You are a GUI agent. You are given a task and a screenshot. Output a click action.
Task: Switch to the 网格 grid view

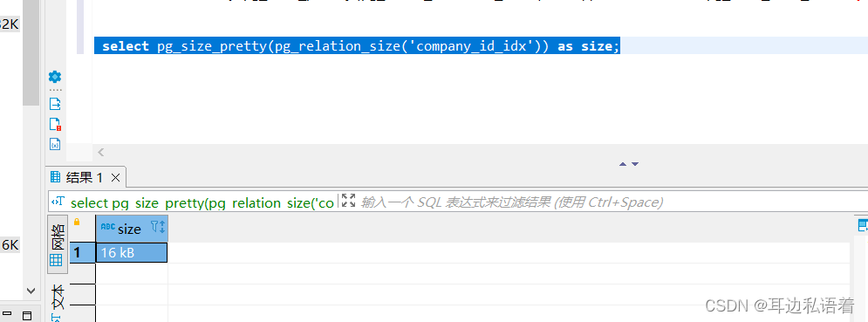point(58,244)
